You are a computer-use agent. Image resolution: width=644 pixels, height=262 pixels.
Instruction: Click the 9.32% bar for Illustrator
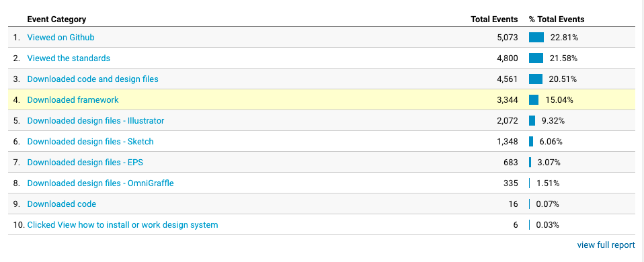point(532,121)
